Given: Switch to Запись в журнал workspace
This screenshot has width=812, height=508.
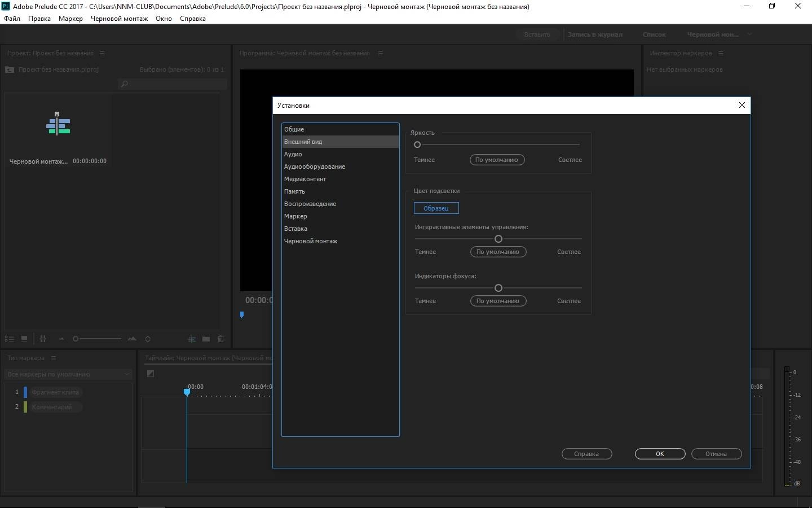Looking at the screenshot, I should tap(595, 34).
